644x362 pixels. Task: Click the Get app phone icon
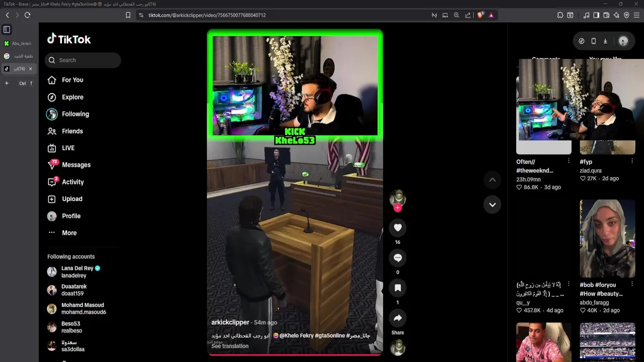(x=593, y=41)
